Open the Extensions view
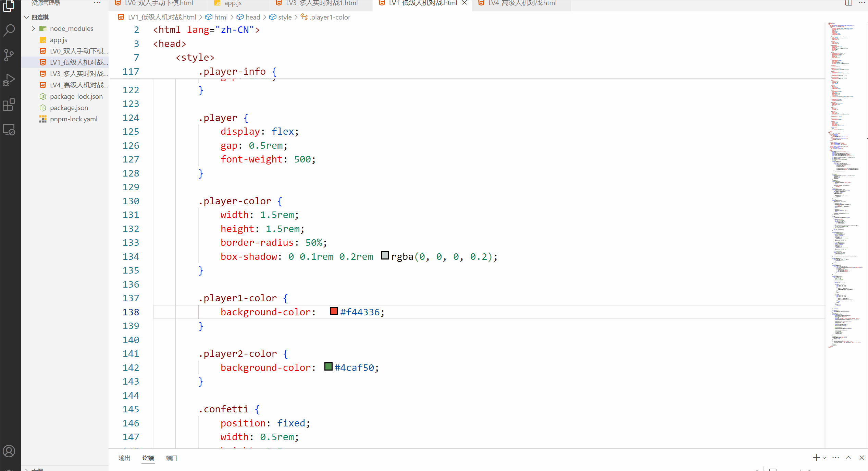The height and width of the screenshot is (471, 868). 9,105
